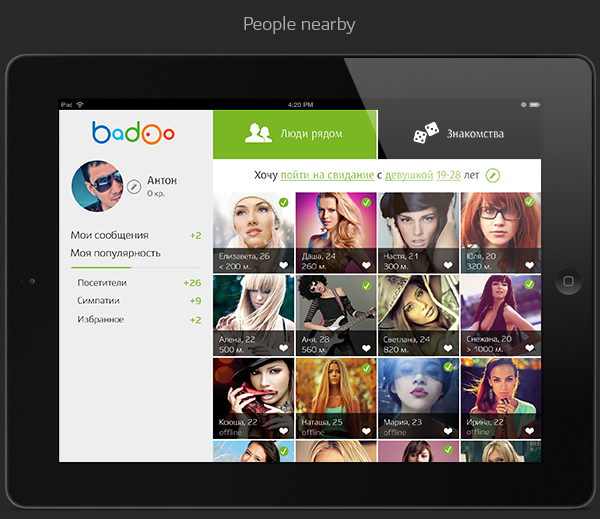Viewport: 600px width, 519px height.
Task: Change the 19-28 age range link
Action: pyautogui.click(x=448, y=175)
